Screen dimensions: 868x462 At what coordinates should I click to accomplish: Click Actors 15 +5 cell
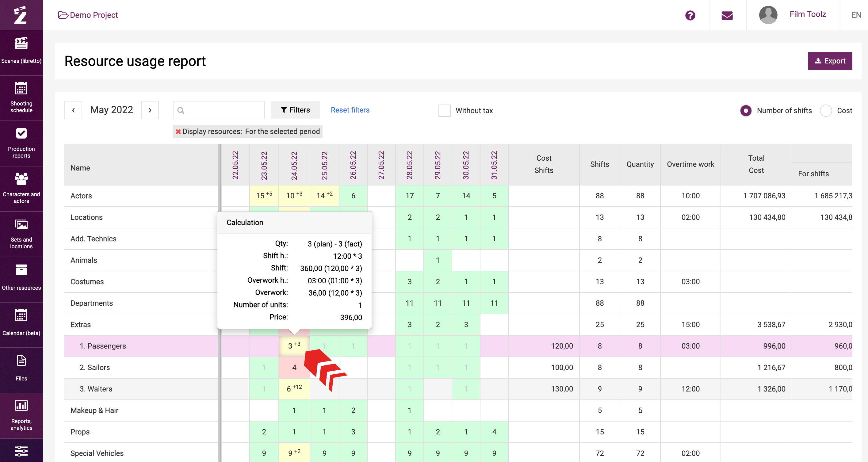pyautogui.click(x=264, y=196)
